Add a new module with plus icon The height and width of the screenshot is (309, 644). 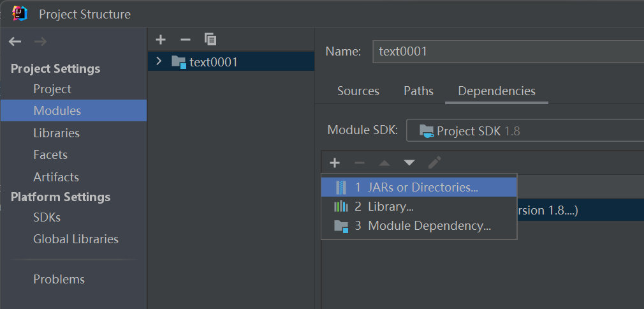pyautogui.click(x=161, y=40)
